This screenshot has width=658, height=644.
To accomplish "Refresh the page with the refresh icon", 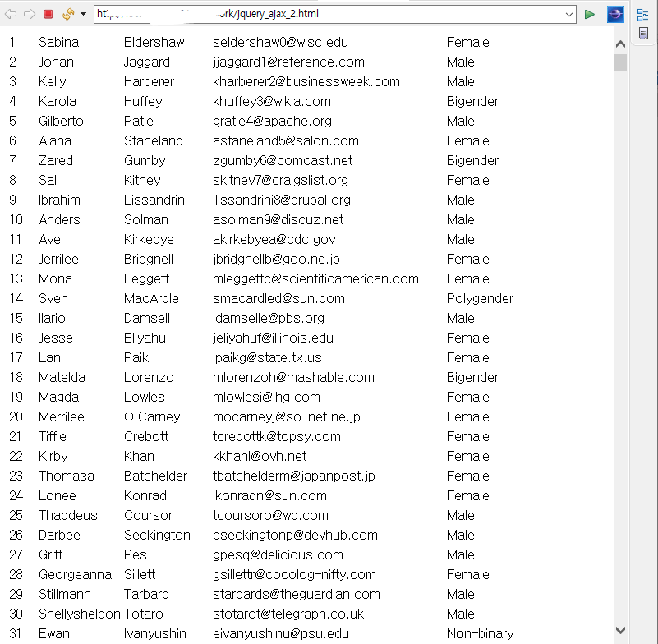I will point(67,14).
